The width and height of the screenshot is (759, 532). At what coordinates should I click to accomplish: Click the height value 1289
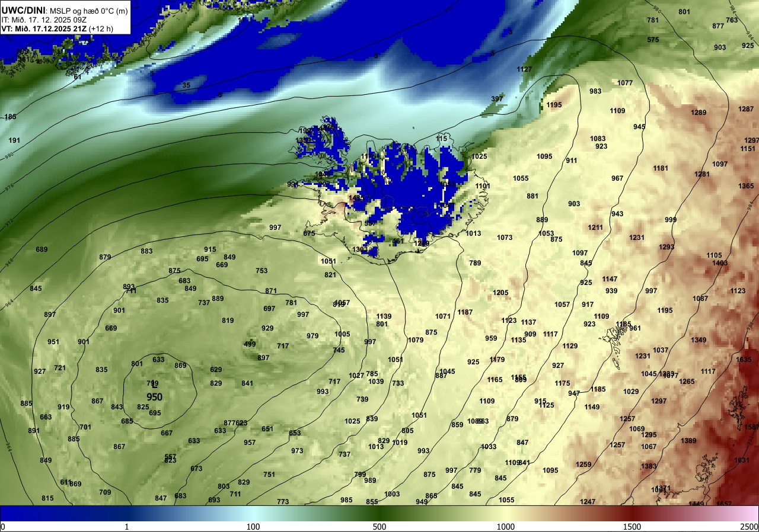(699, 113)
